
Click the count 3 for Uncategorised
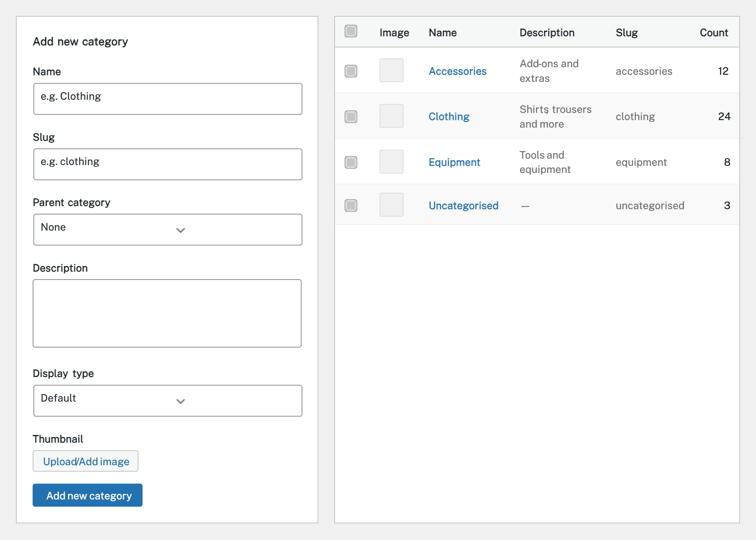727,206
